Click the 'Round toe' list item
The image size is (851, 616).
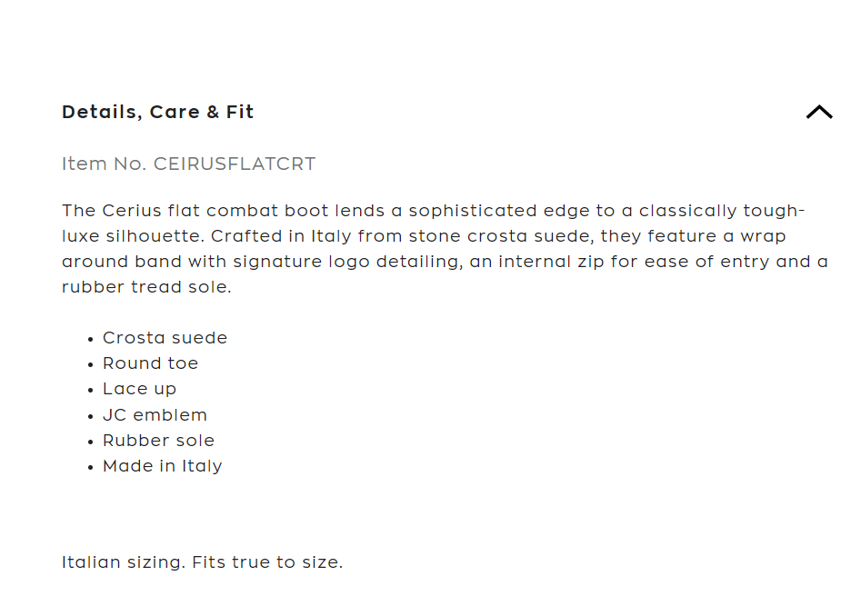pos(150,363)
